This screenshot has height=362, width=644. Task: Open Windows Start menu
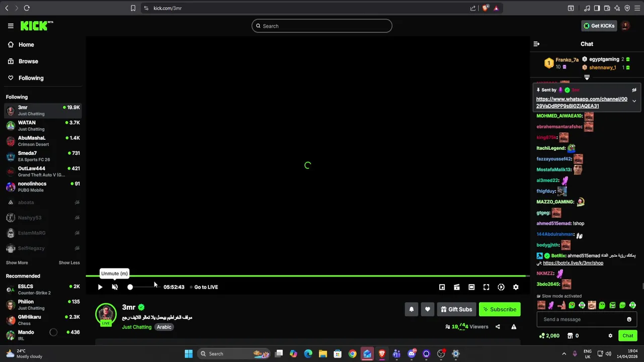tap(189, 353)
